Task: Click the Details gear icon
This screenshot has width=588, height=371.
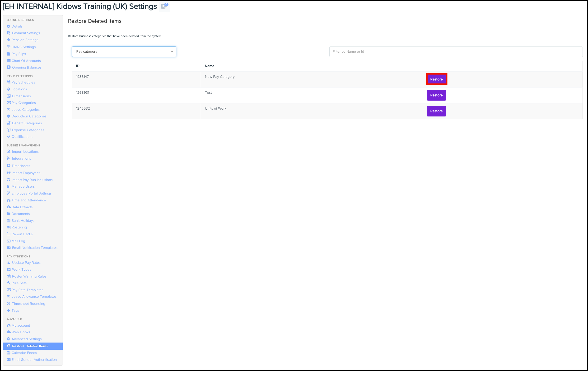Action: click(x=9, y=26)
